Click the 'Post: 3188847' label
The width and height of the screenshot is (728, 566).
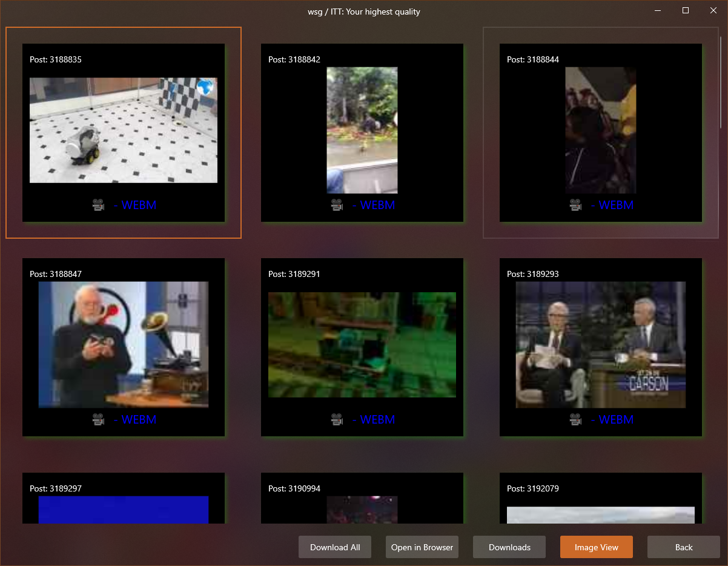point(56,274)
